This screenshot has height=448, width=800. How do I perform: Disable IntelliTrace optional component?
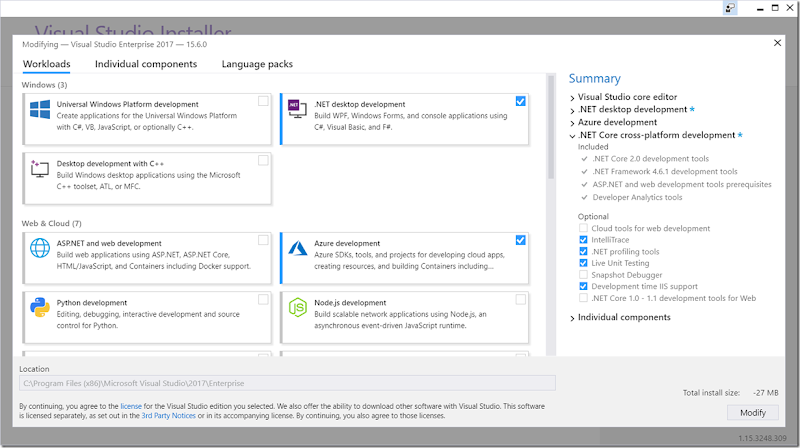coord(583,240)
